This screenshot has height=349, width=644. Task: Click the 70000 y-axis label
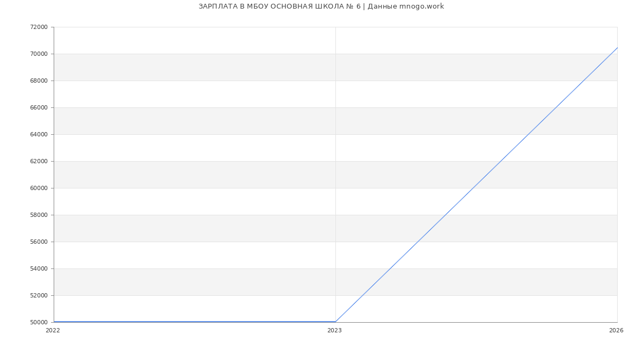(x=39, y=54)
